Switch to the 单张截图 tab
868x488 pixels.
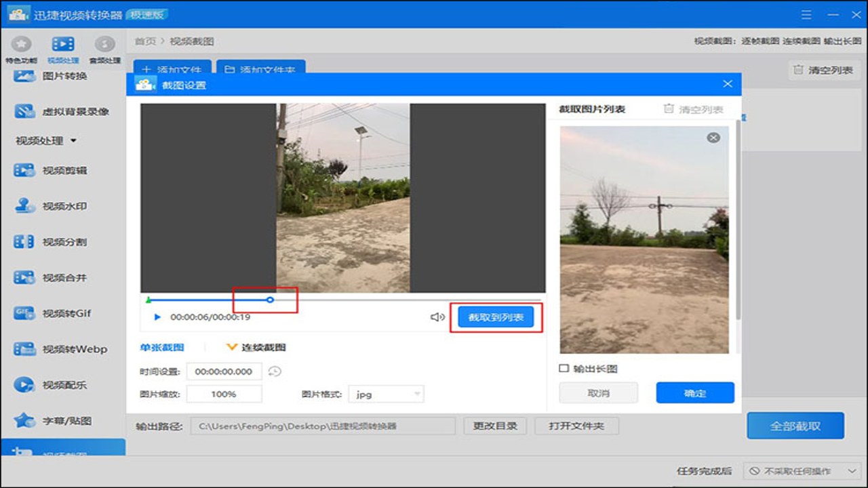(162, 347)
